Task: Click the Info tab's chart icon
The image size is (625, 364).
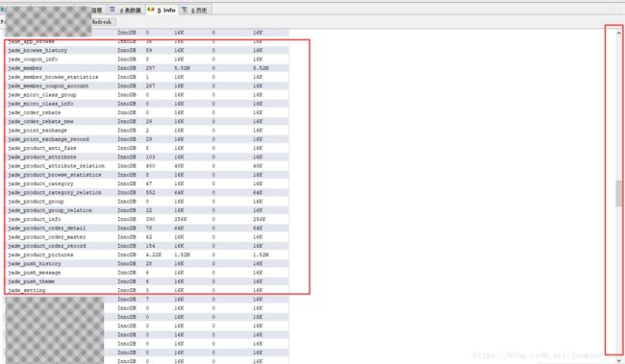Action: [x=151, y=10]
